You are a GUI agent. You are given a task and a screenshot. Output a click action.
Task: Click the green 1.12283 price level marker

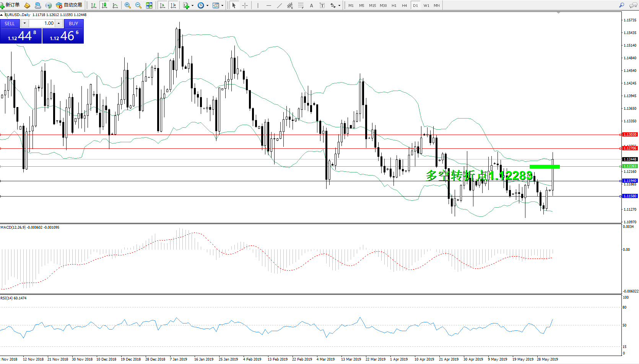[x=629, y=166]
